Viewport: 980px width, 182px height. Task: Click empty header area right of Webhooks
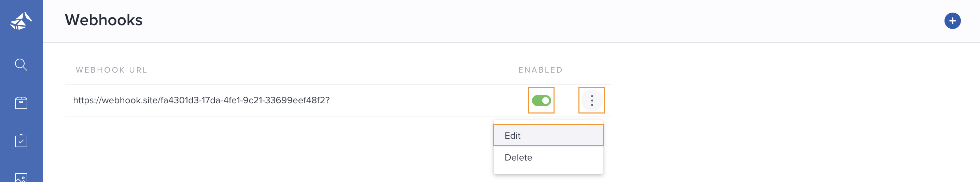click(x=533, y=21)
